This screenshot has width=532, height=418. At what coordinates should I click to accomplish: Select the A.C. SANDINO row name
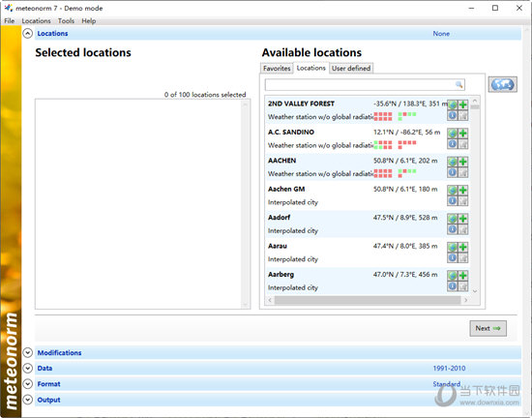pyautogui.click(x=291, y=133)
